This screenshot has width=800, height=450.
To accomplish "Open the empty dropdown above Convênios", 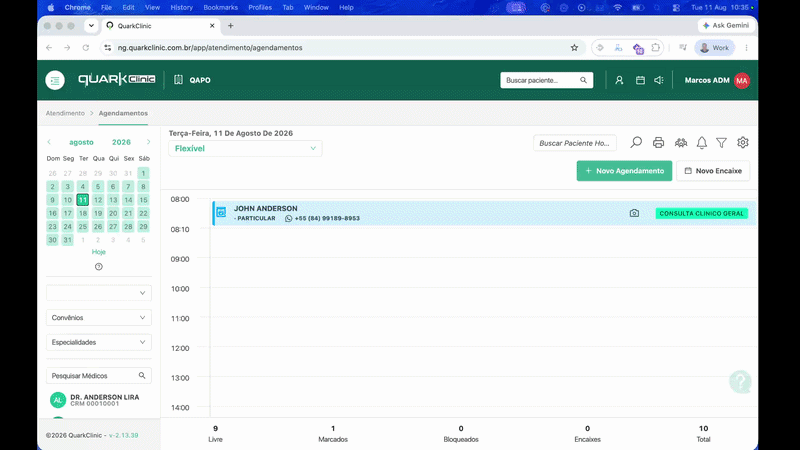I will (x=98, y=293).
